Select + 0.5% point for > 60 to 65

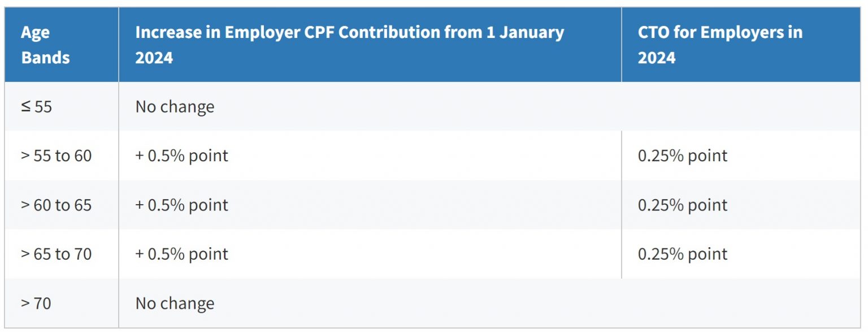(x=181, y=205)
